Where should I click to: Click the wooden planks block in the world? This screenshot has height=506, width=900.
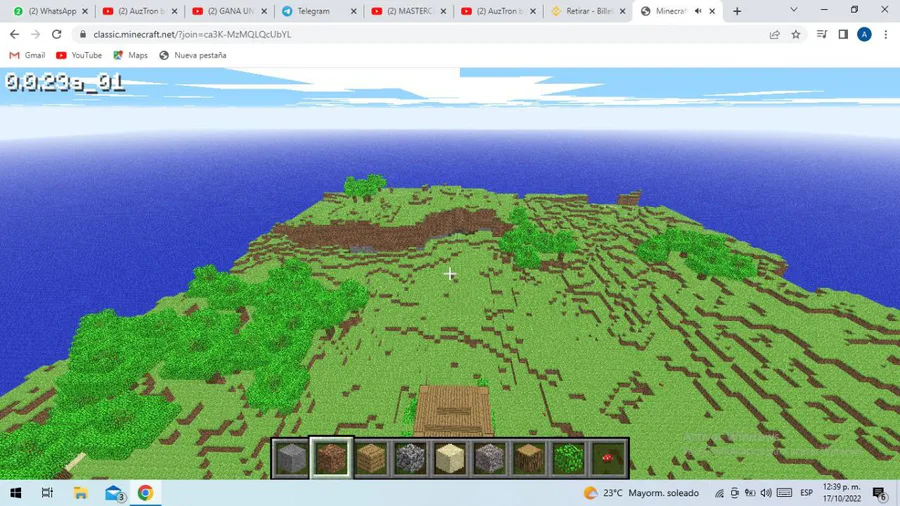coord(453,411)
